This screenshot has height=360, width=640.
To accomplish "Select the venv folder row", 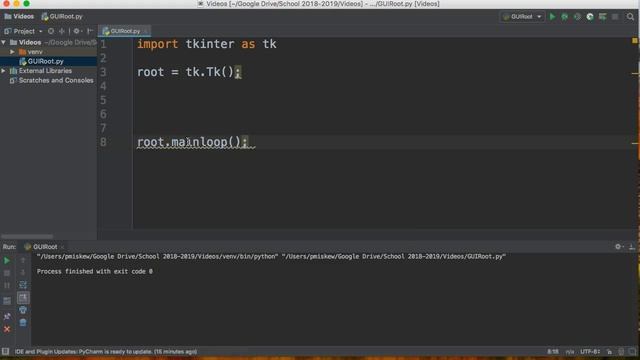I will click(48, 52).
